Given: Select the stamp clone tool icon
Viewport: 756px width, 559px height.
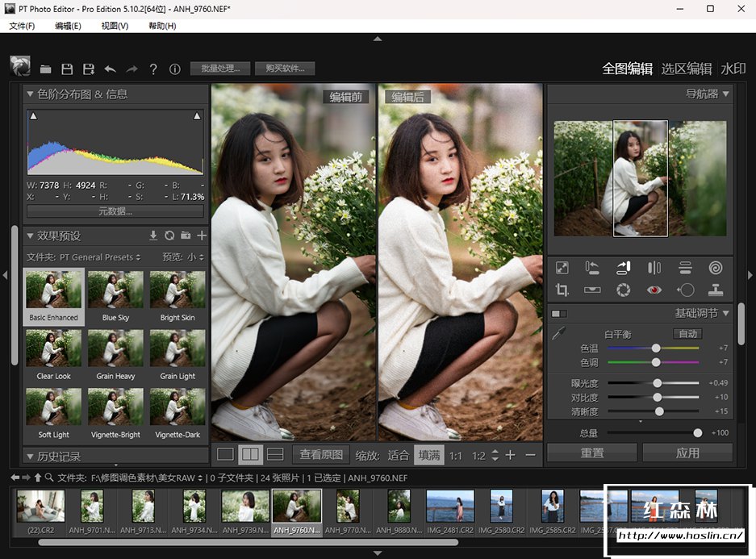Looking at the screenshot, I should [715, 290].
